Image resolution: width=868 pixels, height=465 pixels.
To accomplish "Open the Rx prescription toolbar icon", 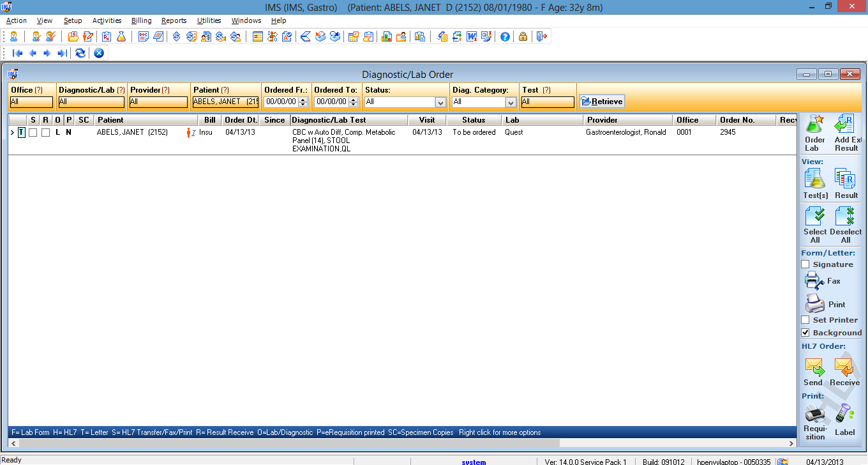I will pyautogui.click(x=107, y=36).
